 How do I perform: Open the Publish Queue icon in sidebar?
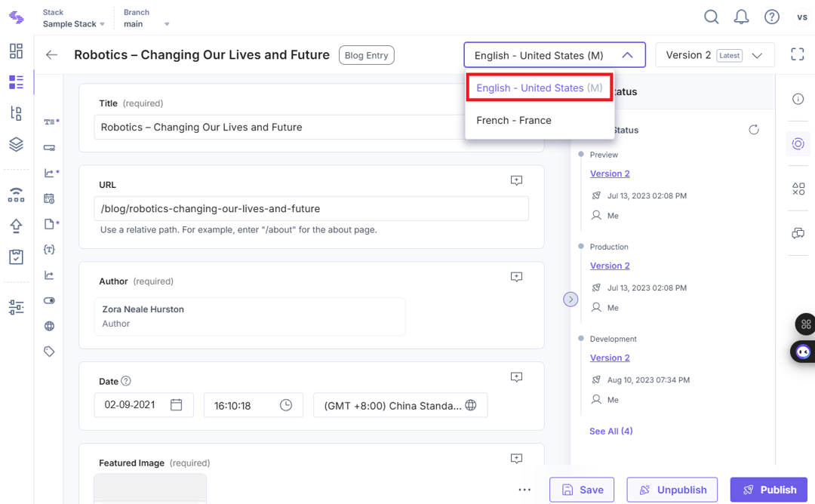pos(16,195)
